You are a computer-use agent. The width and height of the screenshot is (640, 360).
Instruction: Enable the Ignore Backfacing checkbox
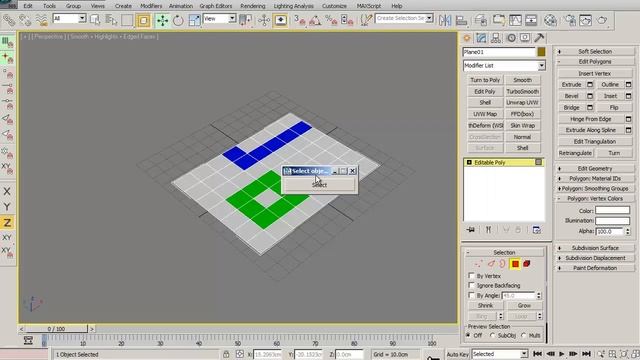pos(471,285)
